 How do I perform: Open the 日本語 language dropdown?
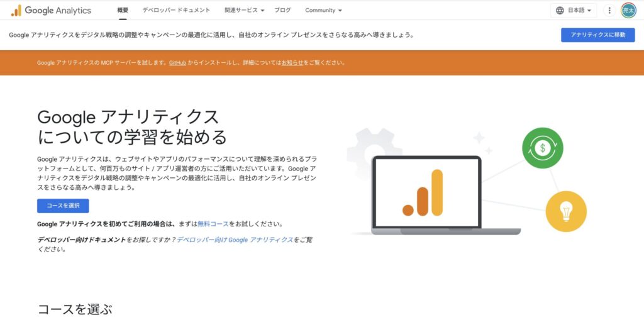click(x=574, y=11)
